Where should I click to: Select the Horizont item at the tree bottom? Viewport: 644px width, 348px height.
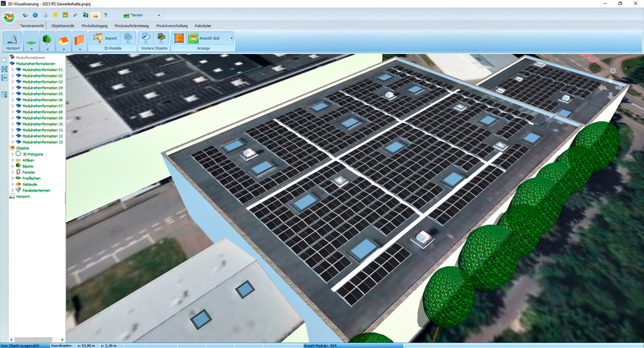tap(23, 197)
